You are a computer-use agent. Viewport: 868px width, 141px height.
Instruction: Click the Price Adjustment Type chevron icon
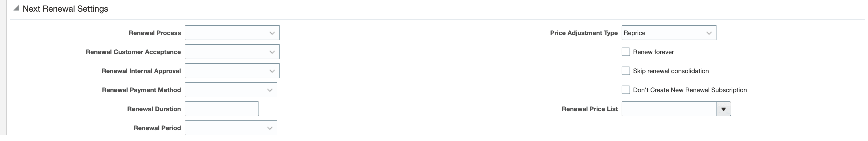[x=709, y=33]
